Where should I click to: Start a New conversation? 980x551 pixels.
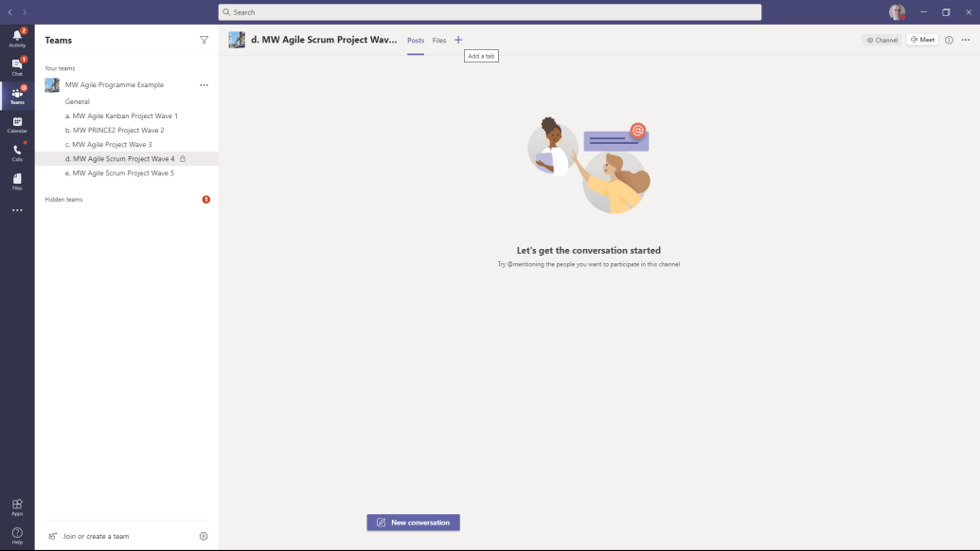pyautogui.click(x=413, y=522)
